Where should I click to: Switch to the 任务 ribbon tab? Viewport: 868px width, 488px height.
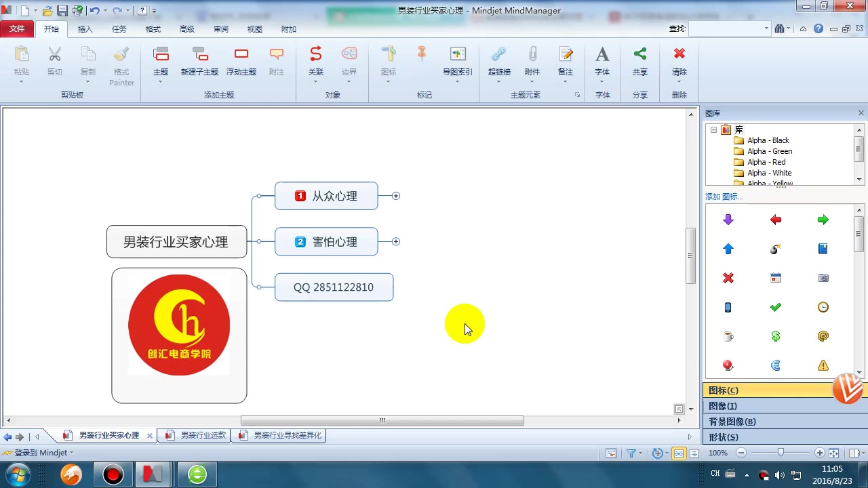pyautogui.click(x=119, y=29)
